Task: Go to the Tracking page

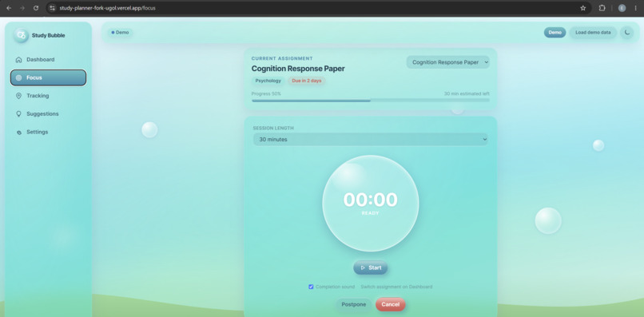Action: (48, 96)
